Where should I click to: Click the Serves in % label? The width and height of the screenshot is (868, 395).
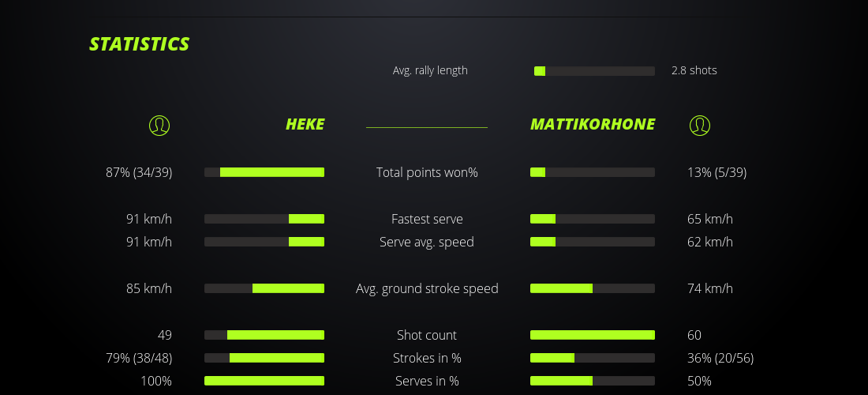[427, 381]
